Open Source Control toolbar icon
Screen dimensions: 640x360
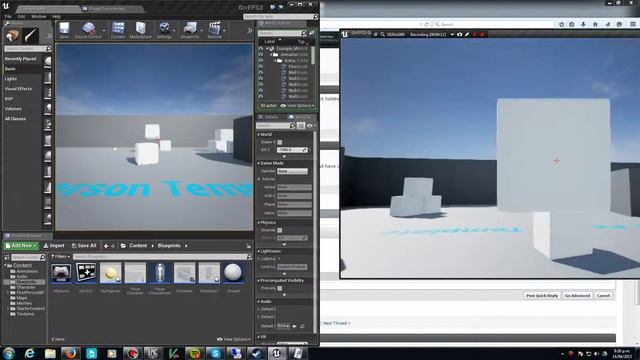[x=88, y=30]
